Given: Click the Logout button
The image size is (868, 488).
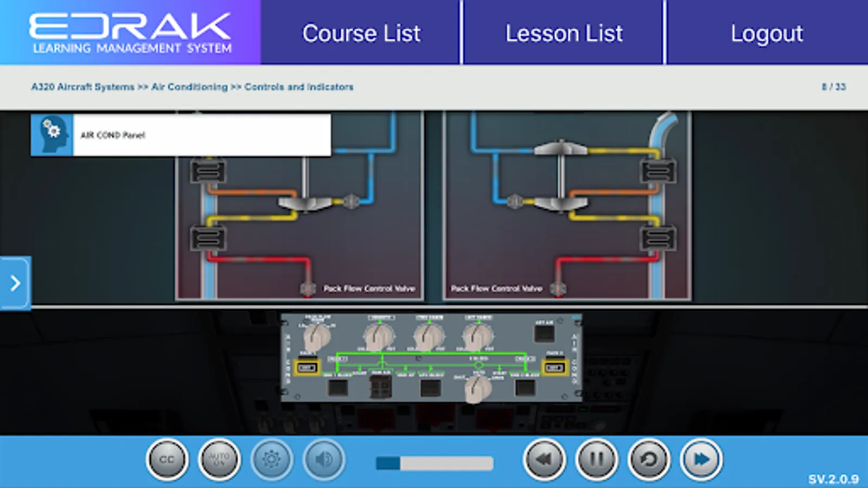Looking at the screenshot, I should pyautogui.click(x=767, y=33).
